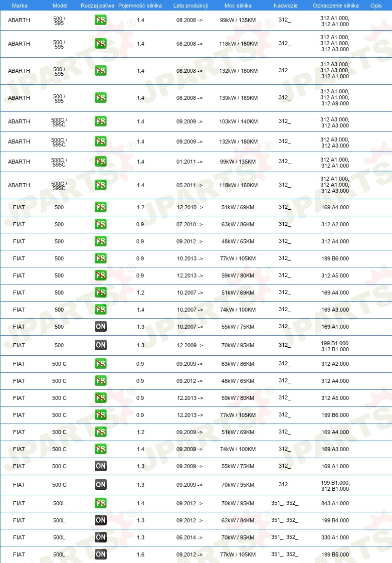Select the 06.2014 -> production date
The width and height of the screenshot is (392, 563).
click(189, 537)
